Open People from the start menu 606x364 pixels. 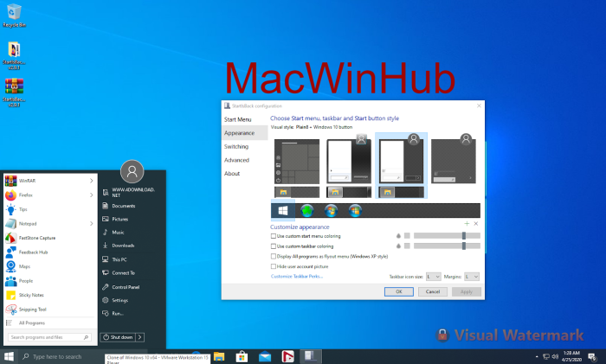[x=49, y=281]
